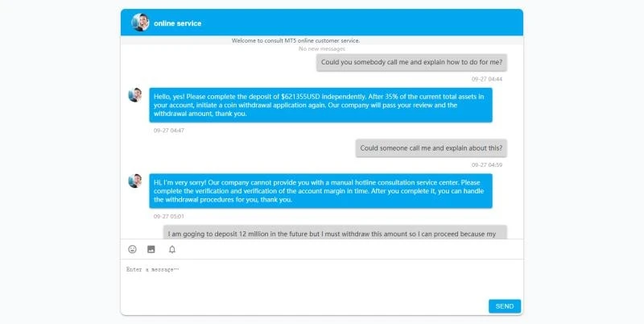Viewport: 644px width, 324px height.
Task: Select "Could someone call me and explain" bubble
Action: 431,148
